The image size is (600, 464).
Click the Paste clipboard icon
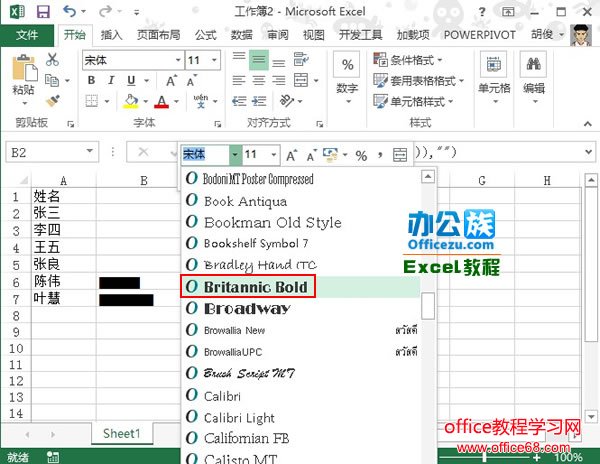click(24, 68)
